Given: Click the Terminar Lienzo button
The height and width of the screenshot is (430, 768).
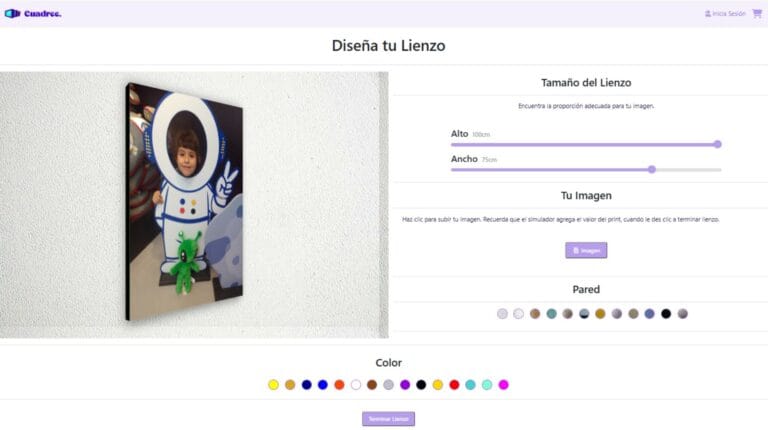Looking at the screenshot, I should [388, 419].
